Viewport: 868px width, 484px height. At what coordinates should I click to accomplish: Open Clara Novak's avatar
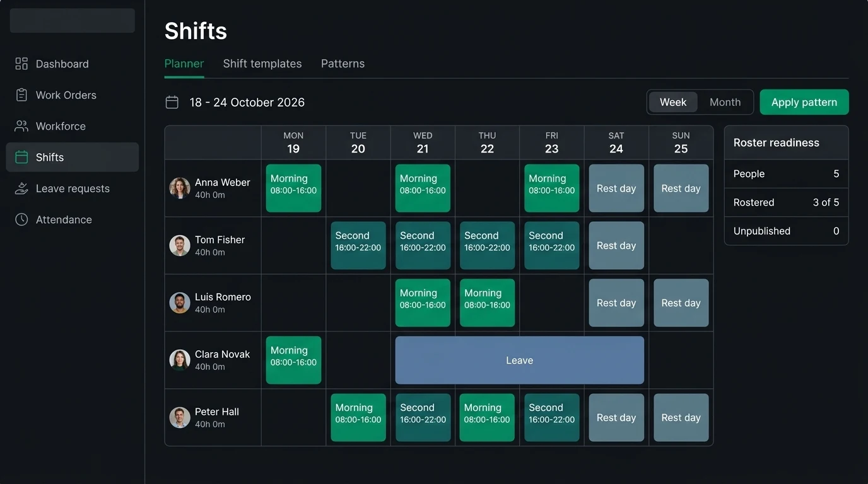click(180, 360)
